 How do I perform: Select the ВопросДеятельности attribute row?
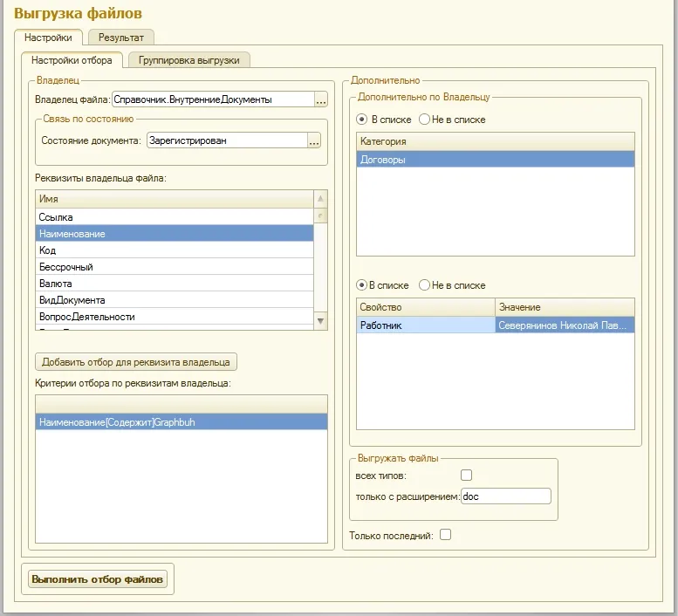[x=175, y=317]
